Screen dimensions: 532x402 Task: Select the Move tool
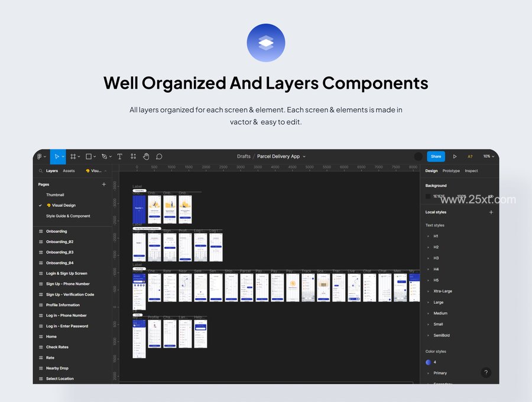[57, 157]
